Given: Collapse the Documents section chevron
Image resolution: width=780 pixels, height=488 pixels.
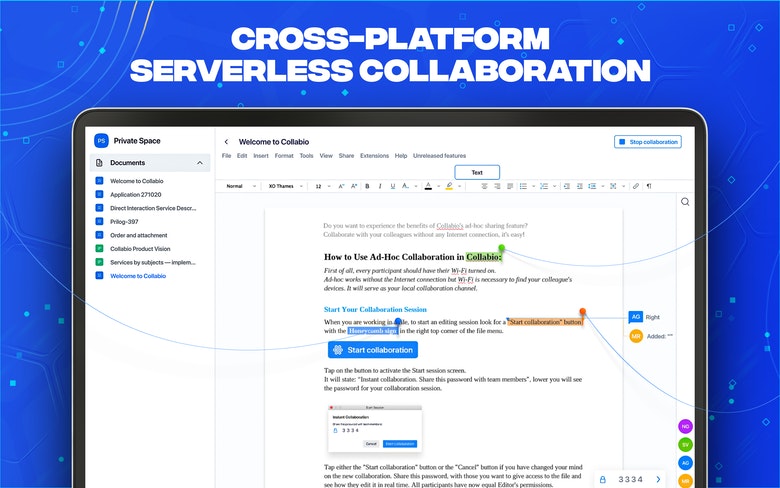Looking at the screenshot, I should tap(199, 163).
